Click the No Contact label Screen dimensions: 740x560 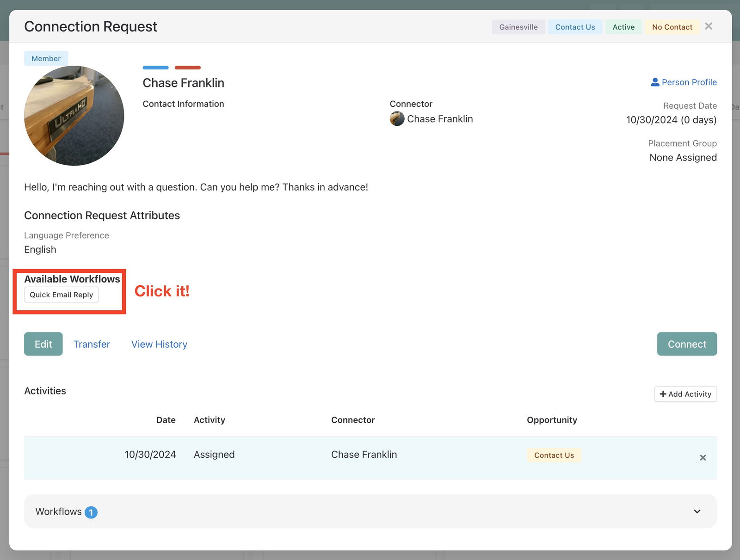672,27
